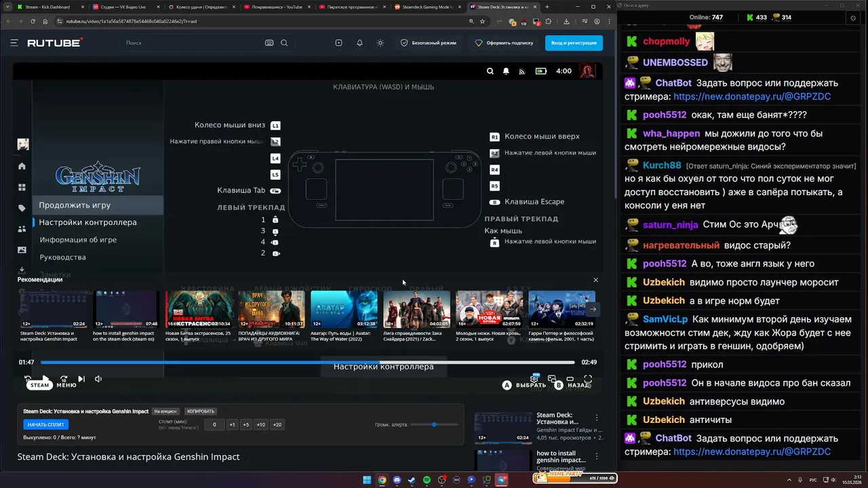This screenshot has width=868, height=488.
Task: Open the Rutube hamburger menu
Action: tap(14, 43)
